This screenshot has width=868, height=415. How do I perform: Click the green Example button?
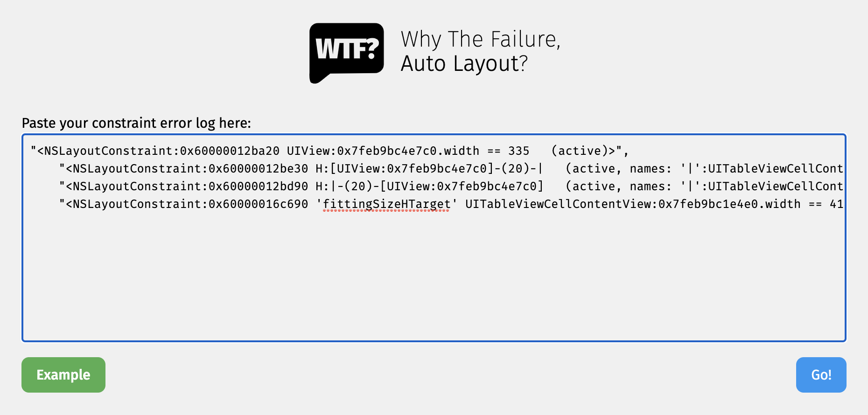[x=63, y=375]
